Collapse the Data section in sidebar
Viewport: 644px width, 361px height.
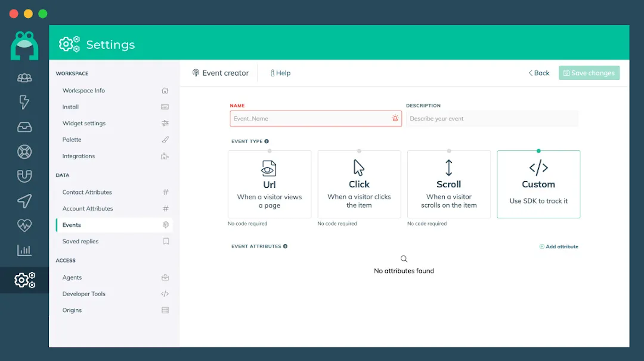(x=62, y=175)
